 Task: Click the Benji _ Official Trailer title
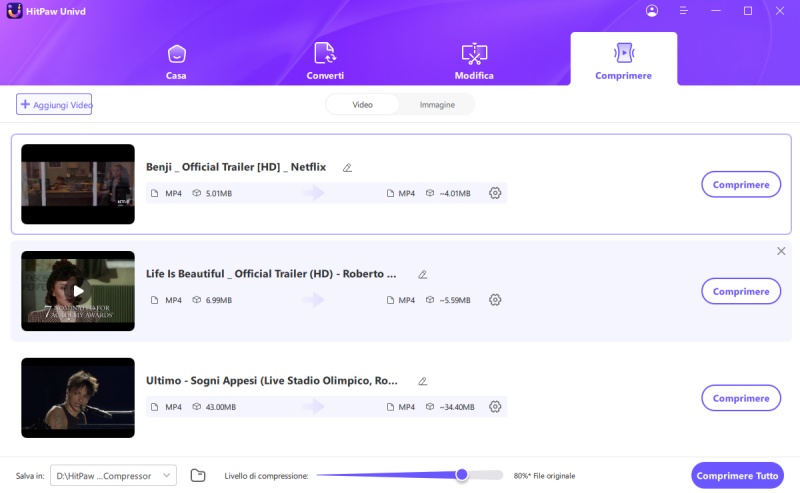click(236, 167)
